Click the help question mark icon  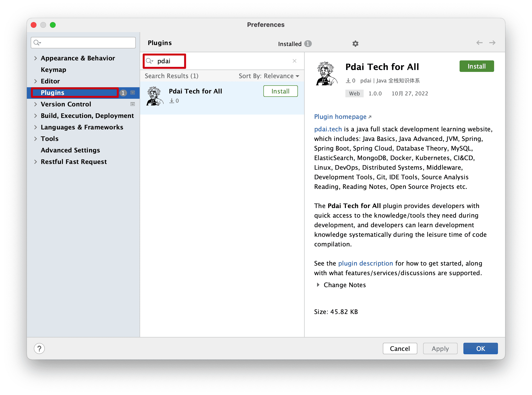coord(39,349)
